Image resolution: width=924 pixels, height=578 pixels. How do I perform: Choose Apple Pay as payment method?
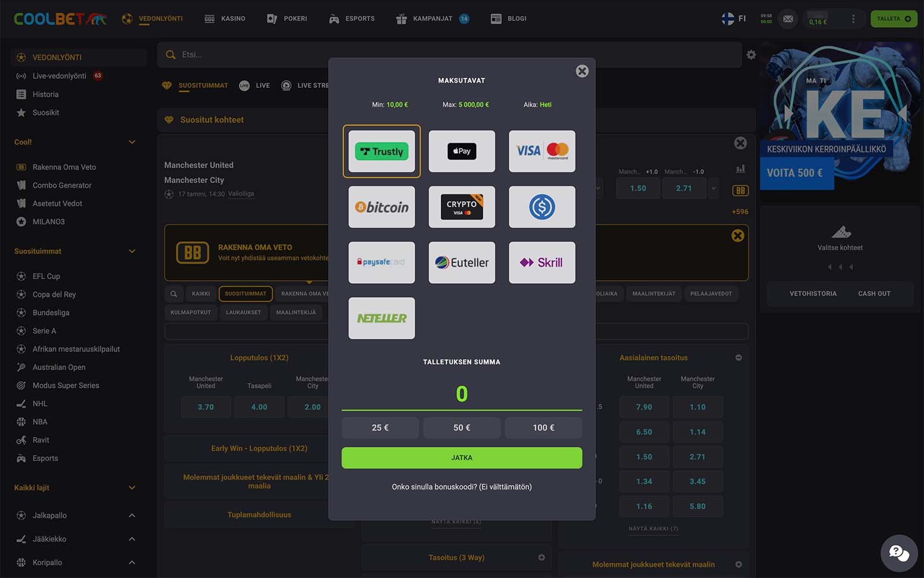pos(461,151)
